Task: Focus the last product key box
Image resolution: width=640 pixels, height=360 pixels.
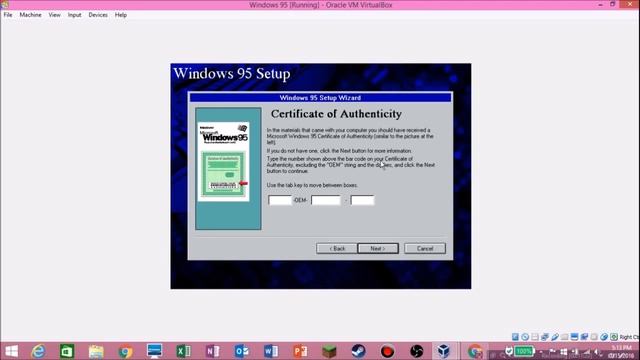Action: coord(362,200)
